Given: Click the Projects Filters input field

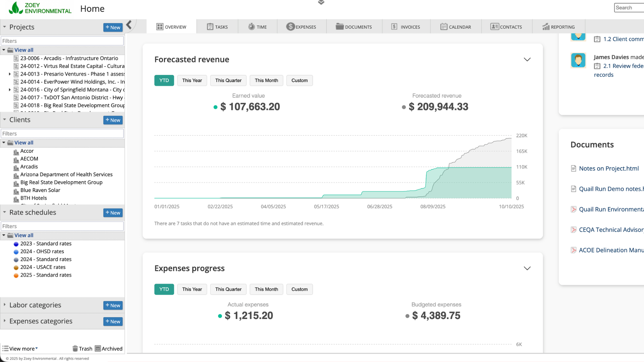Looking at the screenshot, I should click(62, 41).
